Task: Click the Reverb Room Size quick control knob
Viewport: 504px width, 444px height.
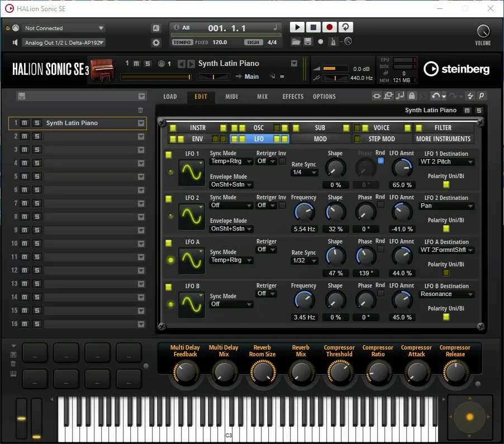Action: (x=263, y=372)
